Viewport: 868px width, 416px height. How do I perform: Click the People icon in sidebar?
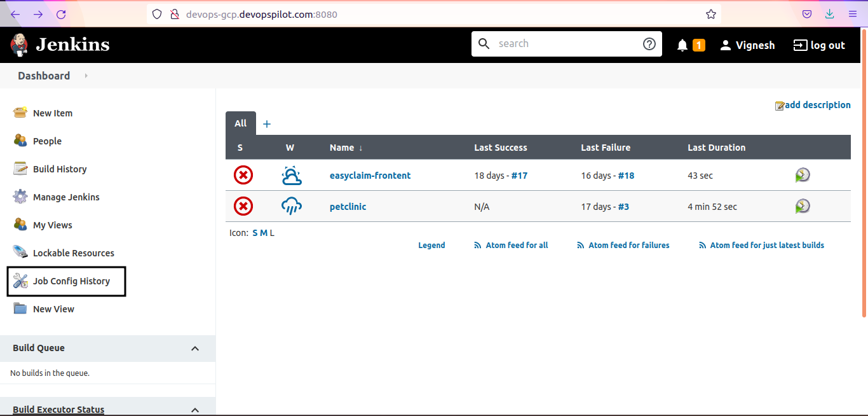point(20,141)
